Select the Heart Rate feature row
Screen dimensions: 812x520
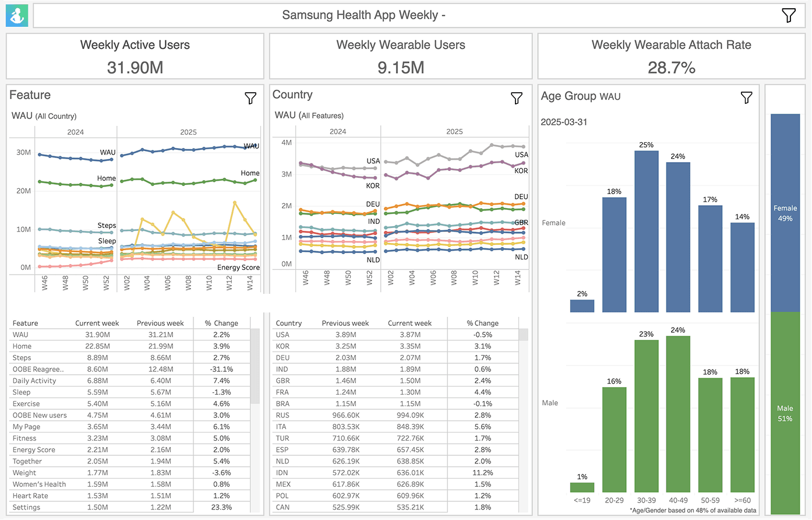coord(130,496)
